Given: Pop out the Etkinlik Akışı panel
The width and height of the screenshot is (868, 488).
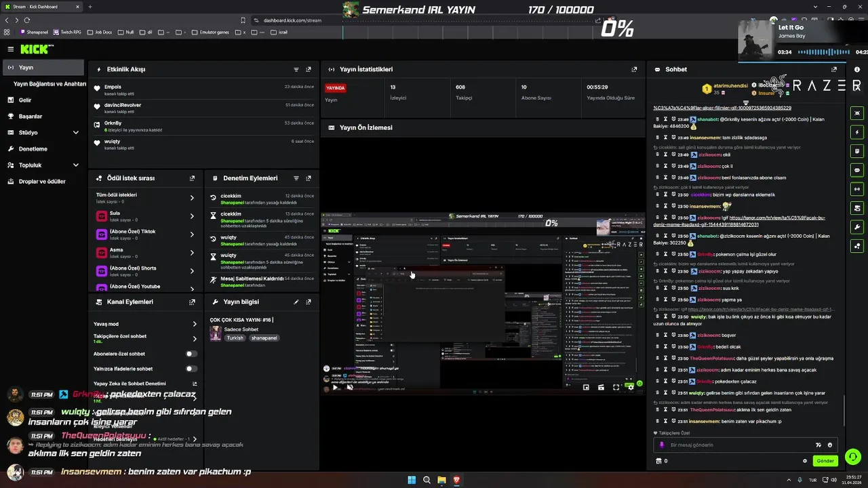Looking at the screenshot, I should tap(309, 69).
